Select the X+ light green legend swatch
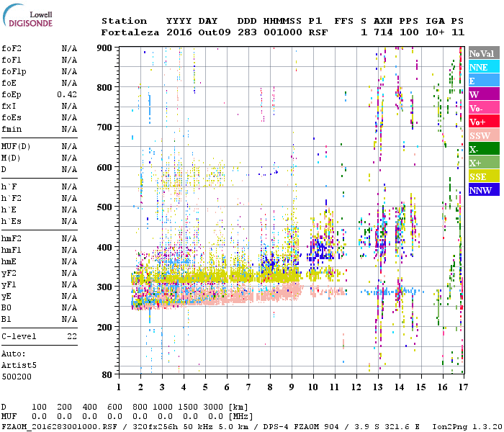The width and height of the screenshot is (504, 432). pyautogui.click(x=483, y=163)
